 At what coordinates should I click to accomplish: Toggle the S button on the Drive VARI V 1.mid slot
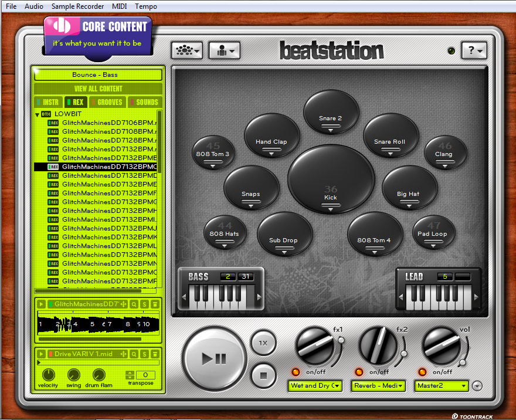click(x=144, y=354)
